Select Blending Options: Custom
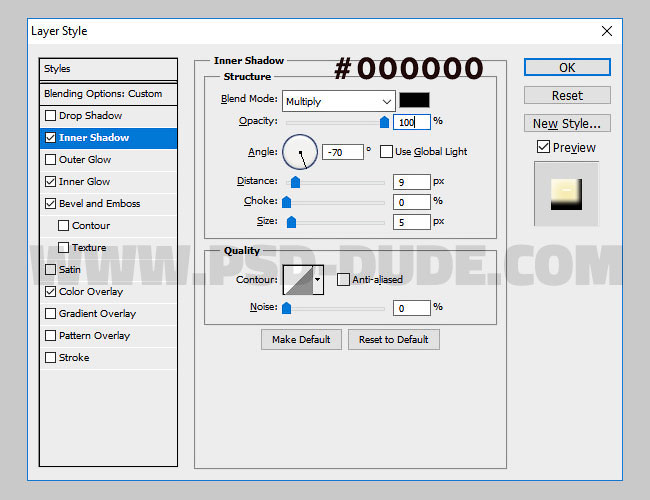Image resolution: width=650 pixels, height=500 pixels. pos(108,94)
